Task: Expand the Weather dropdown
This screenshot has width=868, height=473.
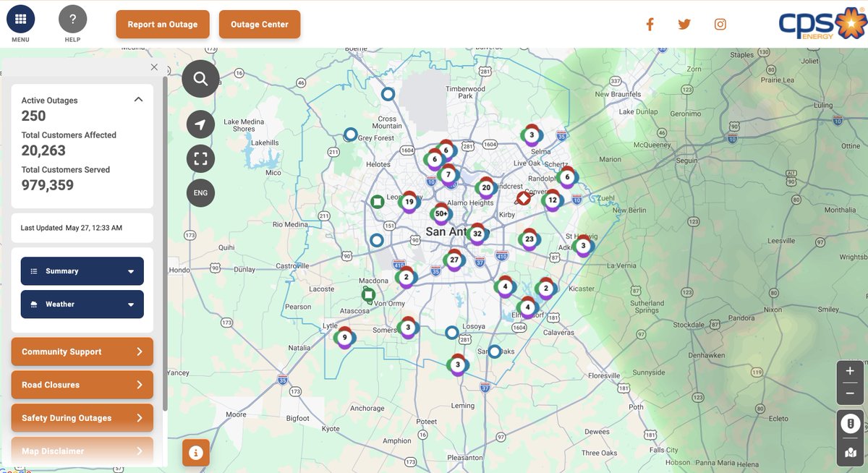Action: coord(82,304)
